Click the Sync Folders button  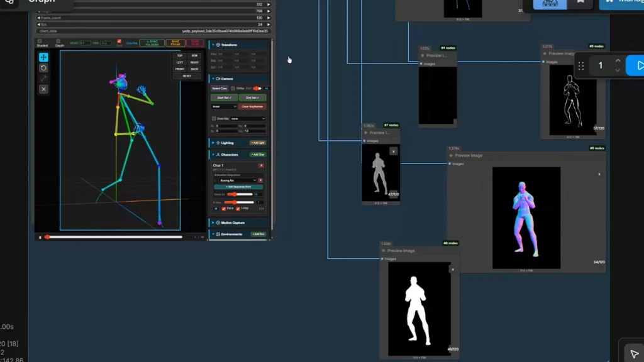pyautogui.click(x=152, y=43)
